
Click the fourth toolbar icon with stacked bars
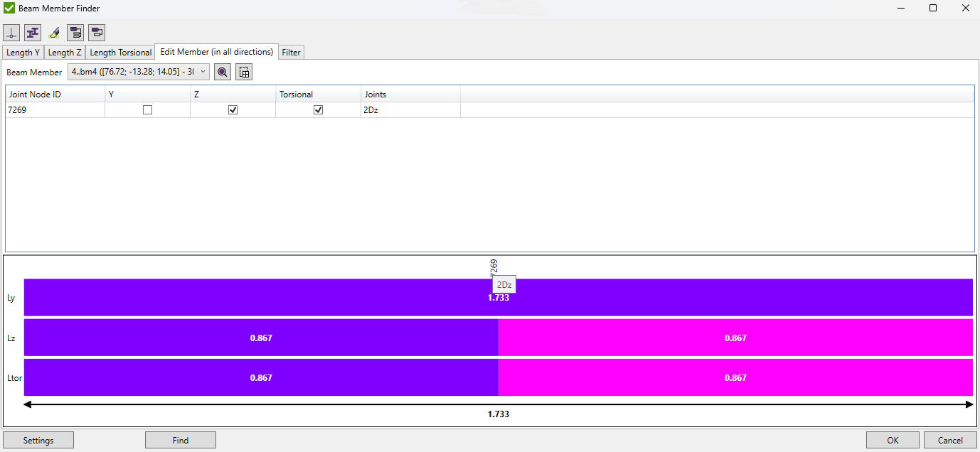click(75, 33)
